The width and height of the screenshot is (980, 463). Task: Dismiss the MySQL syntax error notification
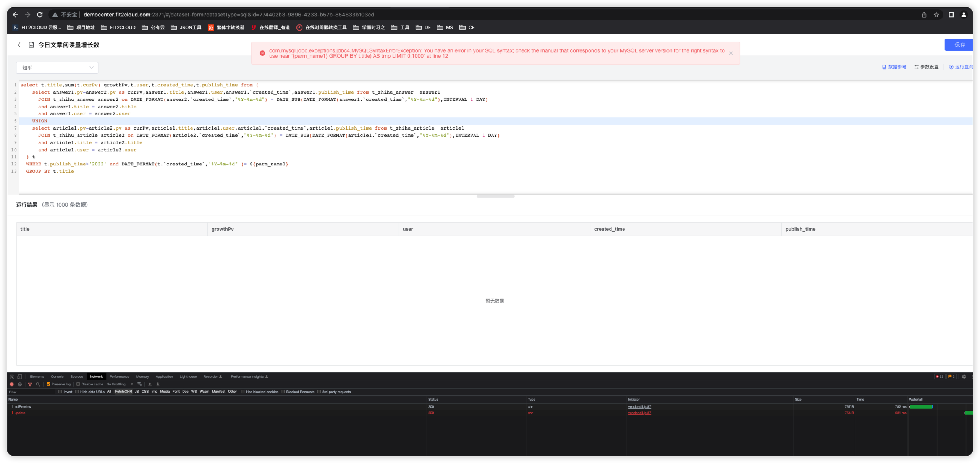point(731,53)
